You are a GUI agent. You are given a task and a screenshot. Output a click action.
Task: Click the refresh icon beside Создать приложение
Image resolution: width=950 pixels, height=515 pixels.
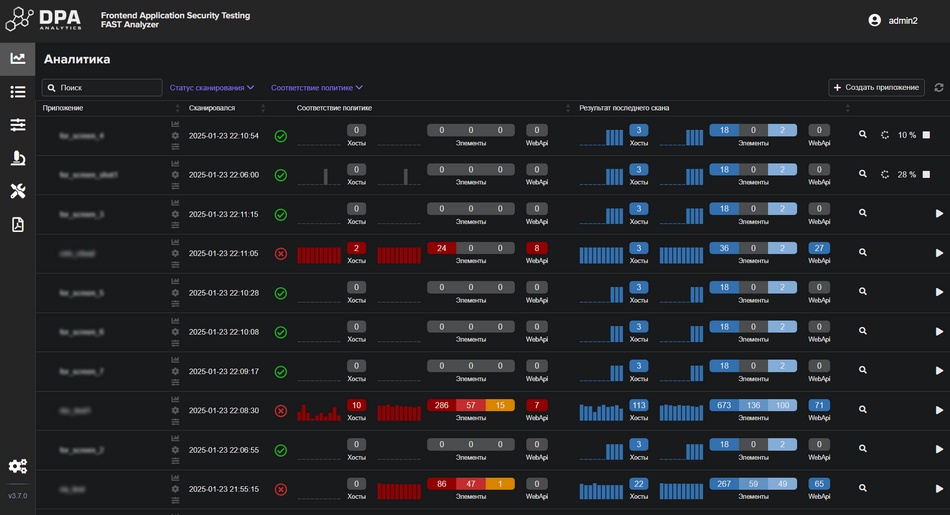click(938, 88)
